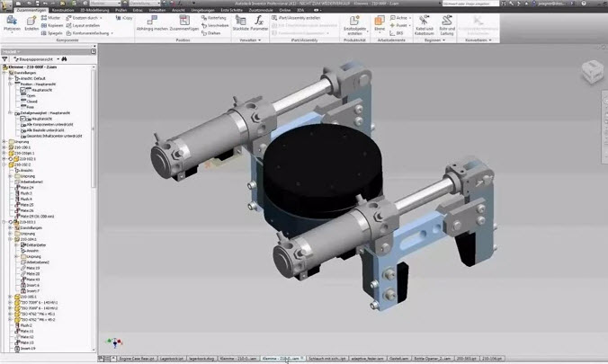Viewport: 608px width, 364px height.
Task: Start Kabel und Kabelbaum
Action: [425, 25]
